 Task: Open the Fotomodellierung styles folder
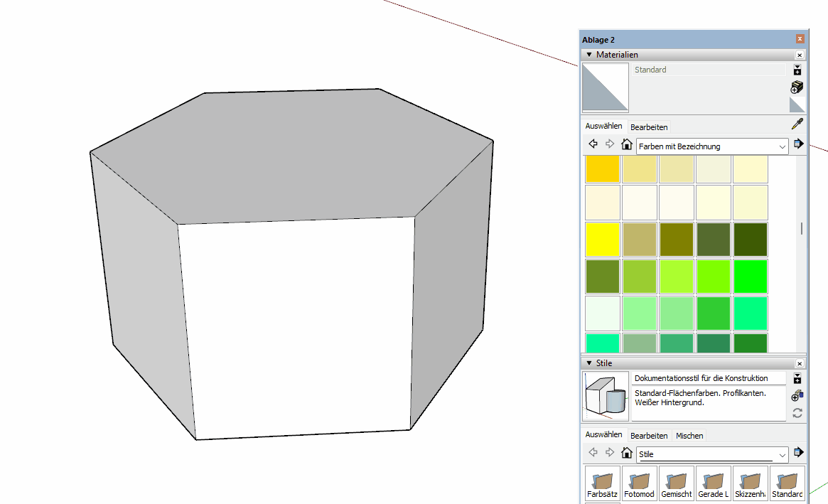pyautogui.click(x=640, y=483)
